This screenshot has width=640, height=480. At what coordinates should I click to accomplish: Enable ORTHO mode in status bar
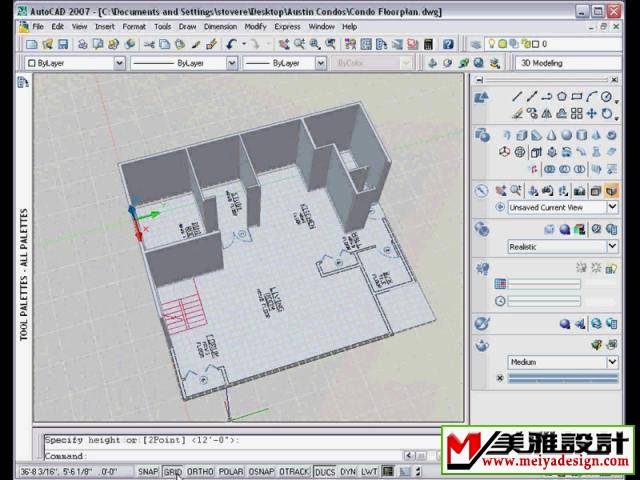(200, 471)
